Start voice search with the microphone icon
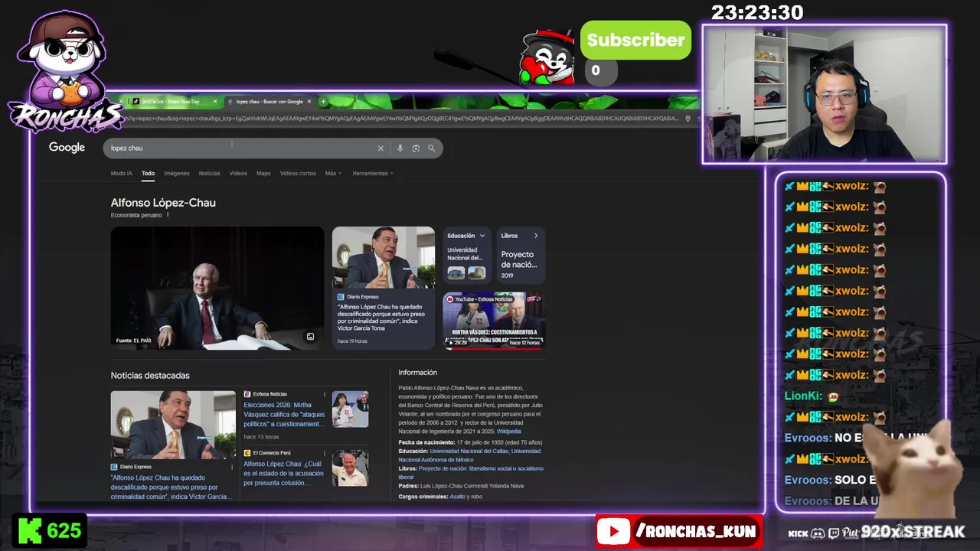The height and width of the screenshot is (551, 980). (400, 148)
